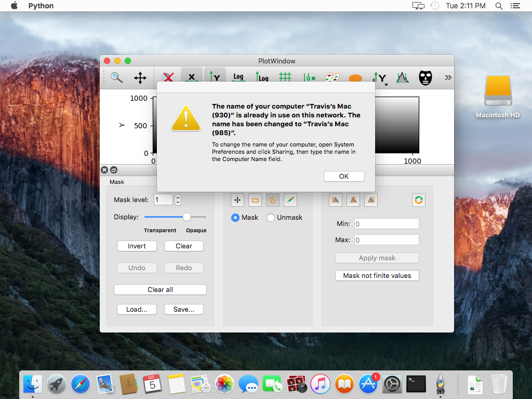The image size is (532, 399).
Task: Expand toolbar overflow chevrons
Action: pyautogui.click(x=448, y=78)
